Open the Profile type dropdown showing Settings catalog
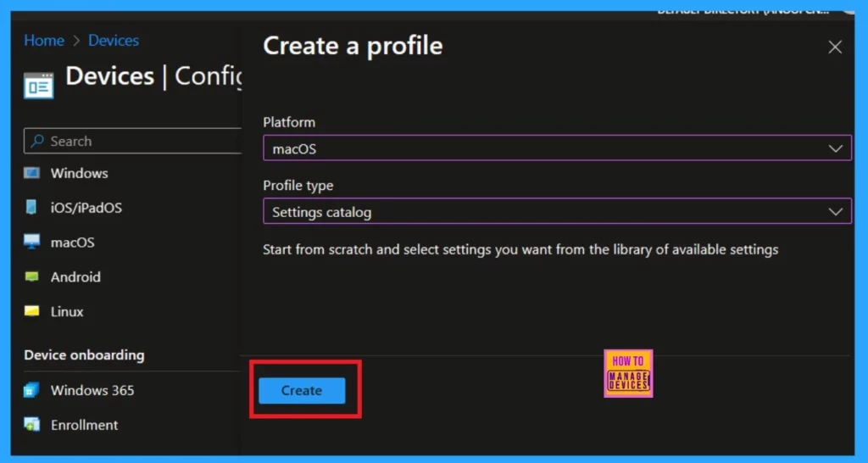This screenshot has width=868, height=463. coord(557,211)
